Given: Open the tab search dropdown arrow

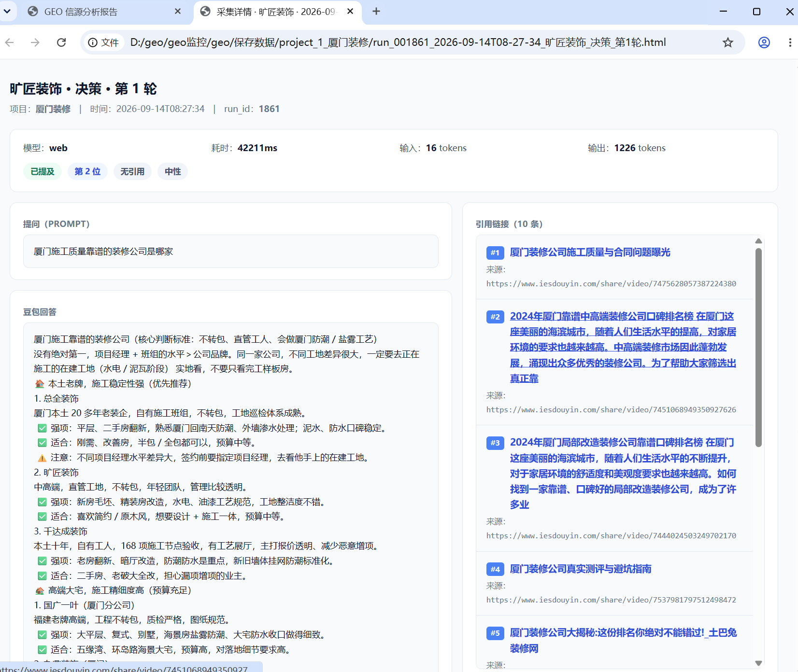Looking at the screenshot, I should [7, 11].
